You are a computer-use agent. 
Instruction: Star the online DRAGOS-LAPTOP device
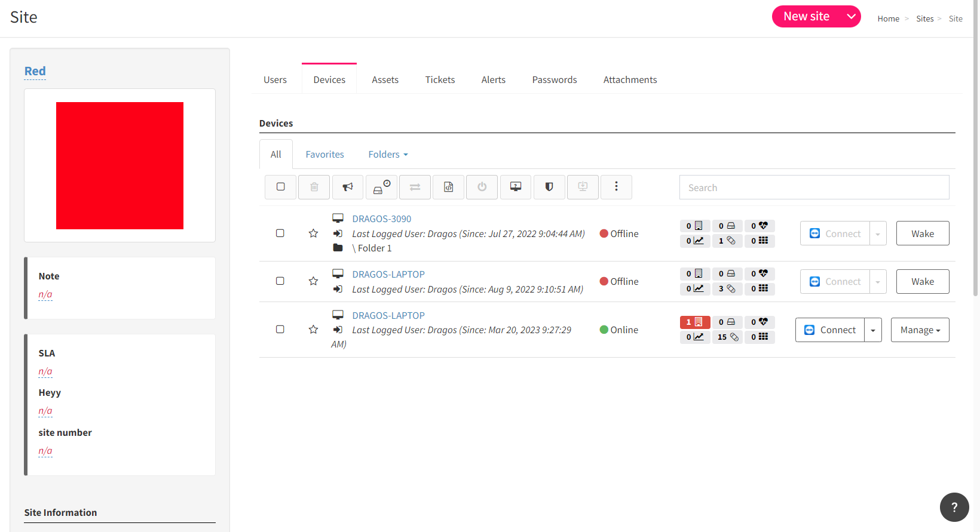click(313, 330)
